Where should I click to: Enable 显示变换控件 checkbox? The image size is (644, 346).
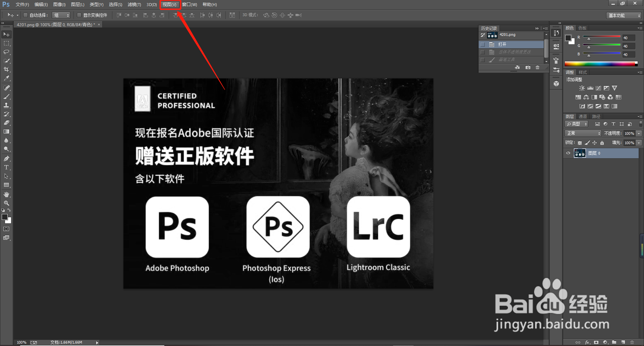click(x=79, y=15)
